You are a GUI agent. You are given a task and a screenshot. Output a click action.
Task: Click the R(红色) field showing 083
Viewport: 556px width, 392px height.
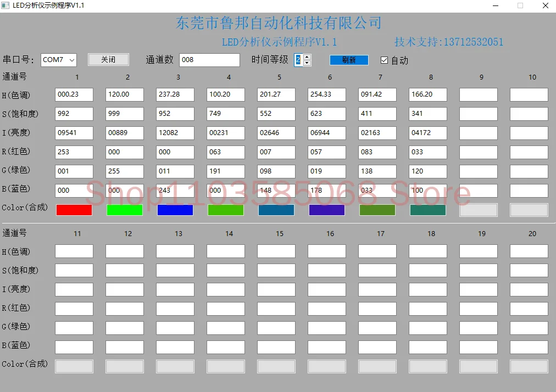pyautogui.click(x=377, y=152)
